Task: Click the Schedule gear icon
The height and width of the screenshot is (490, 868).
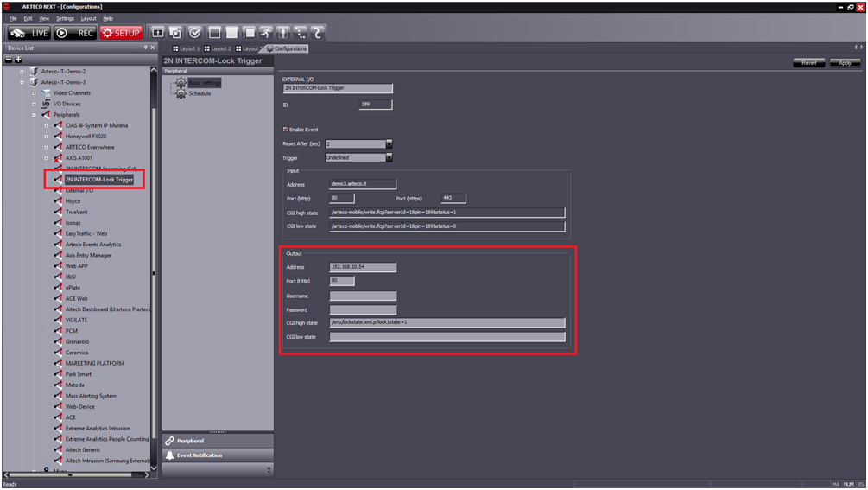Action: (x=181, y=93)
